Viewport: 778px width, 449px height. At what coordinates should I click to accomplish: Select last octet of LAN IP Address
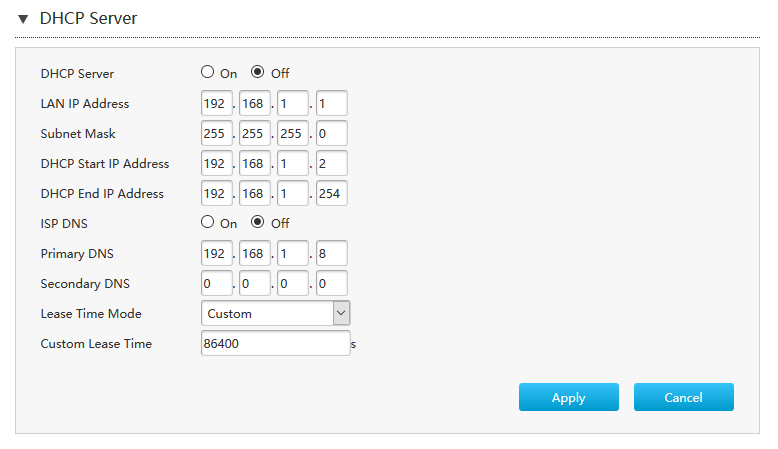(331, 103)
